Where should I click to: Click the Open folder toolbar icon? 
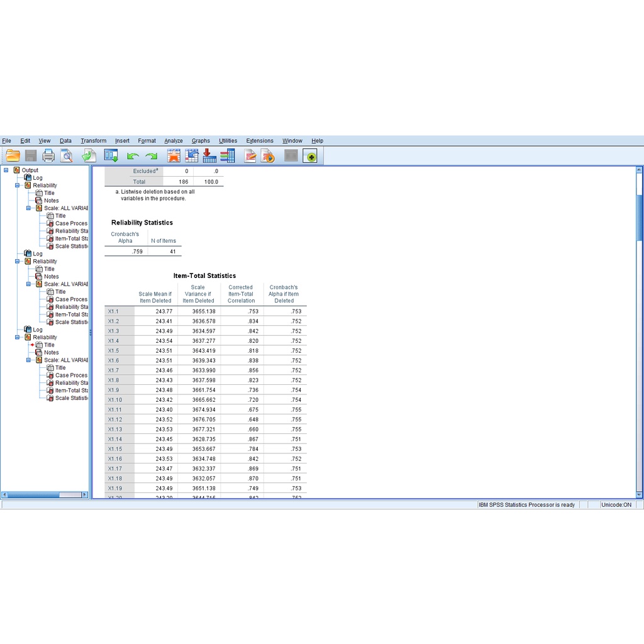(13, 156)
